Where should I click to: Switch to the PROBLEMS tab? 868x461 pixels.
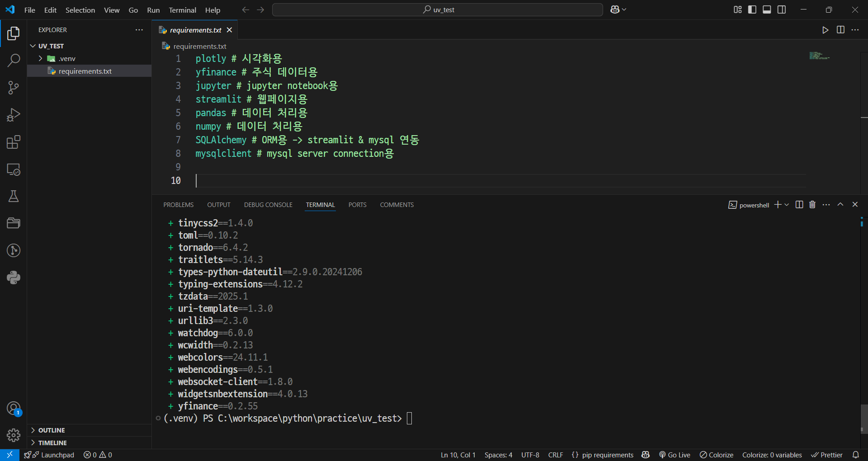(x=179, y=205)
